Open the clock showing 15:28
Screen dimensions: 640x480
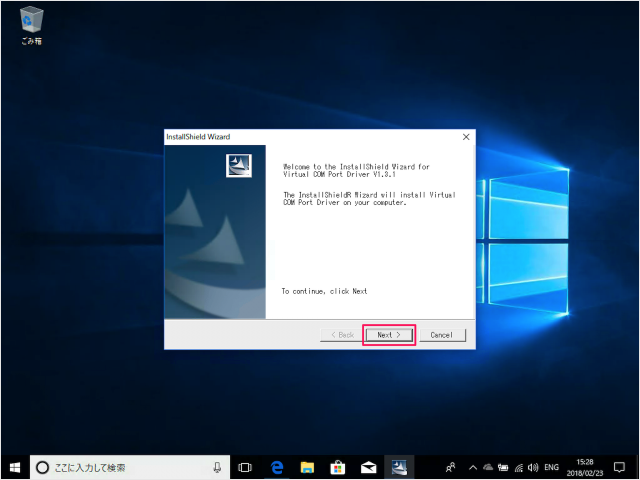point(585,468)
